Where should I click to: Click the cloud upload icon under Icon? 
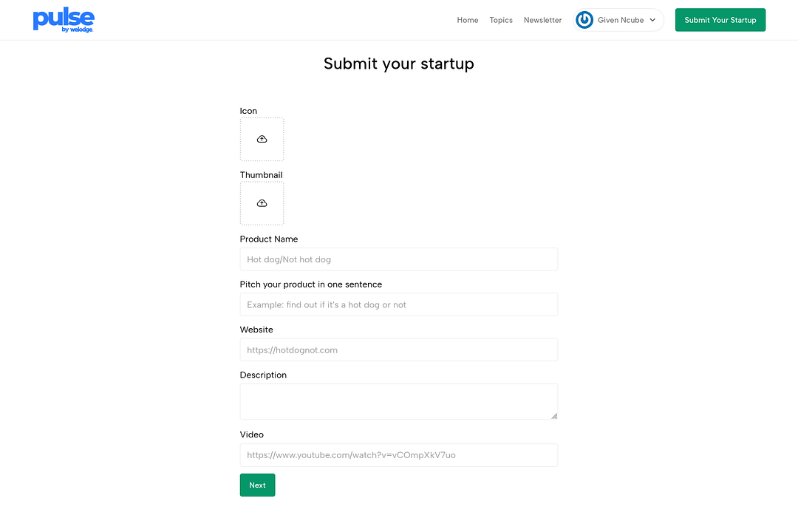coord(262,139)
